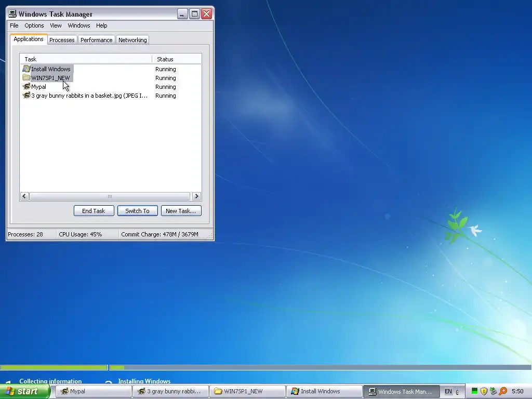The height and width of the screenshot is (399, 532).
Task: Click the green CPU usage tray icon
Action: (475, 391)
